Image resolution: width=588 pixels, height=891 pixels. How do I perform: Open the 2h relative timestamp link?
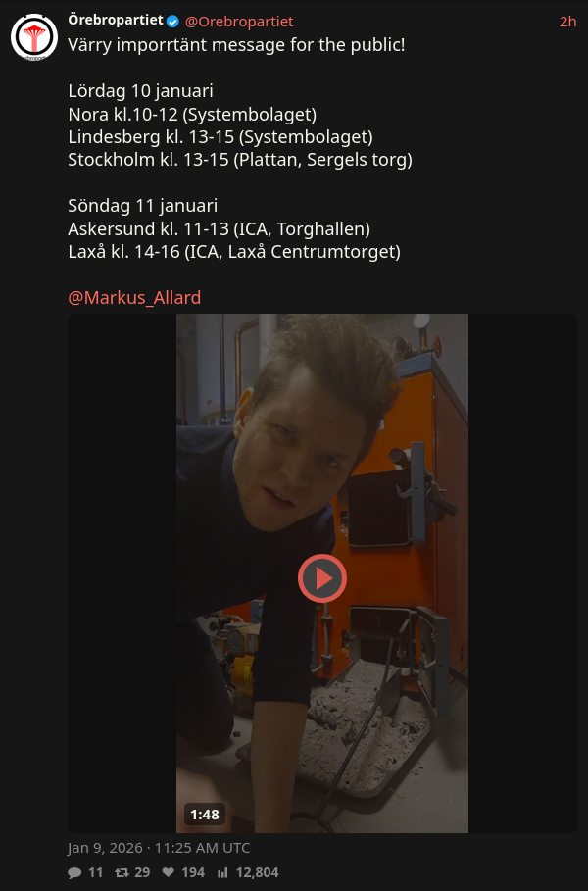[568, 22]
